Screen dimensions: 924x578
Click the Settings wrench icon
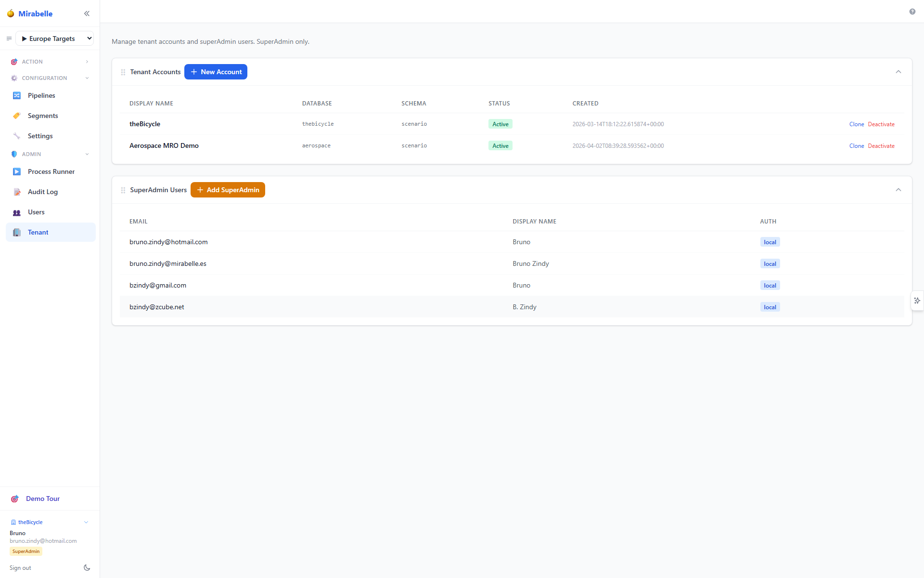pyautogui.click(x=17, y=136)
